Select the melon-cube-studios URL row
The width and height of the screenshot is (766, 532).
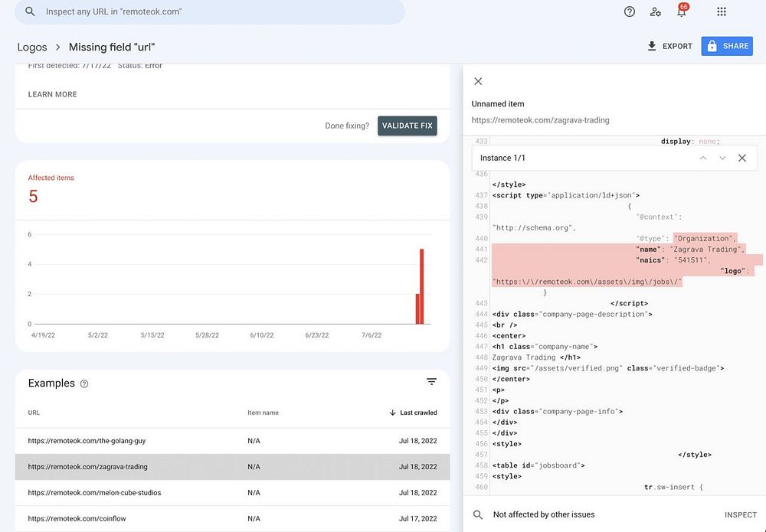[233, 492]
